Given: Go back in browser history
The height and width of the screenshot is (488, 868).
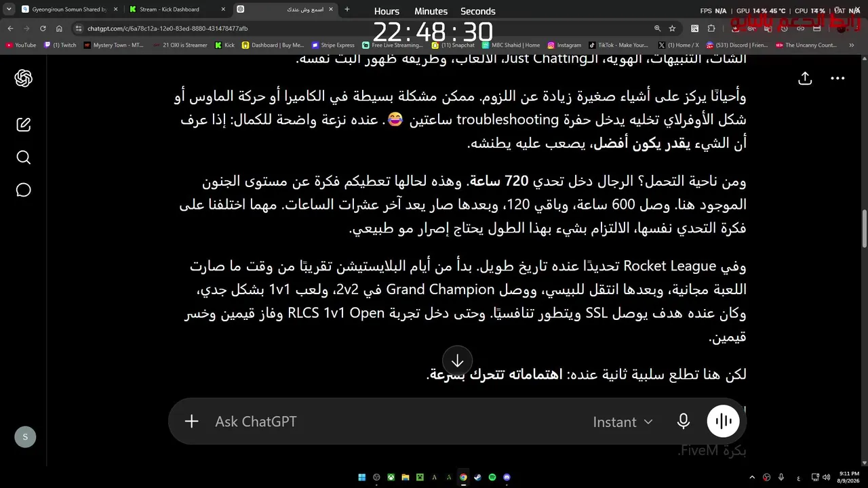Looking at the screenshot, I should coord(10,28).
